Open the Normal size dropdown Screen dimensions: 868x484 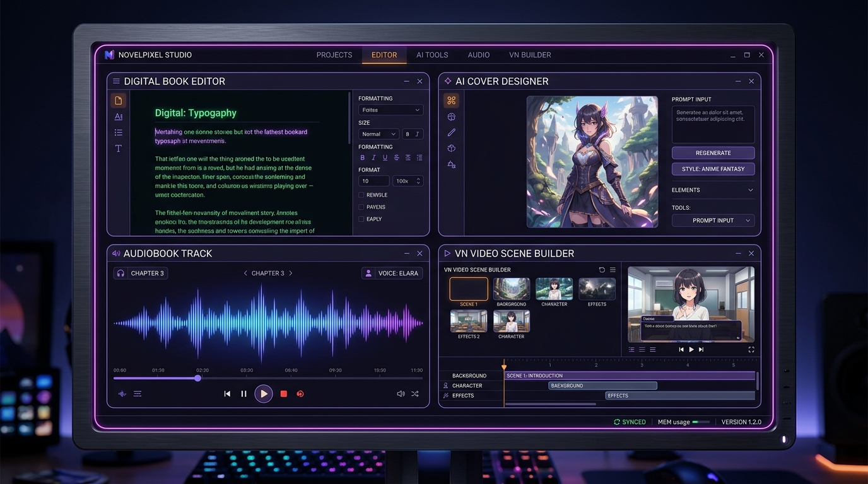[x=378, y=134]
